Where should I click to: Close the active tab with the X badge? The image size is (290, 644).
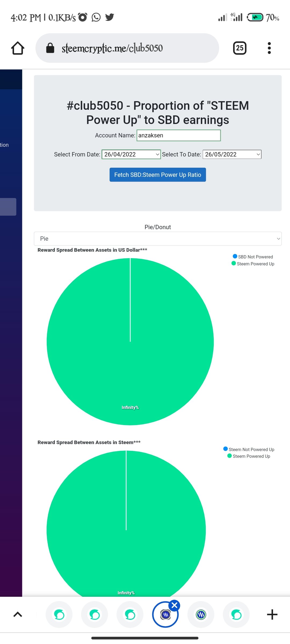(x=175, y=605)
